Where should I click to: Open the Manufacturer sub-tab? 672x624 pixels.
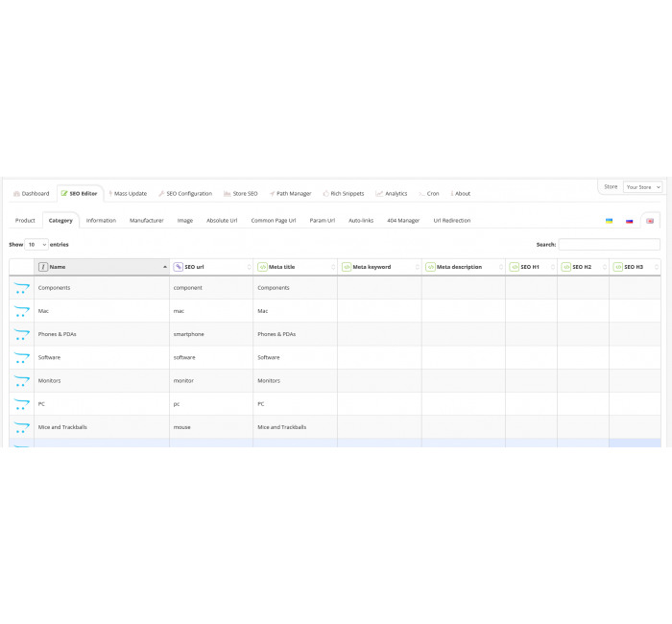(147, 220)
